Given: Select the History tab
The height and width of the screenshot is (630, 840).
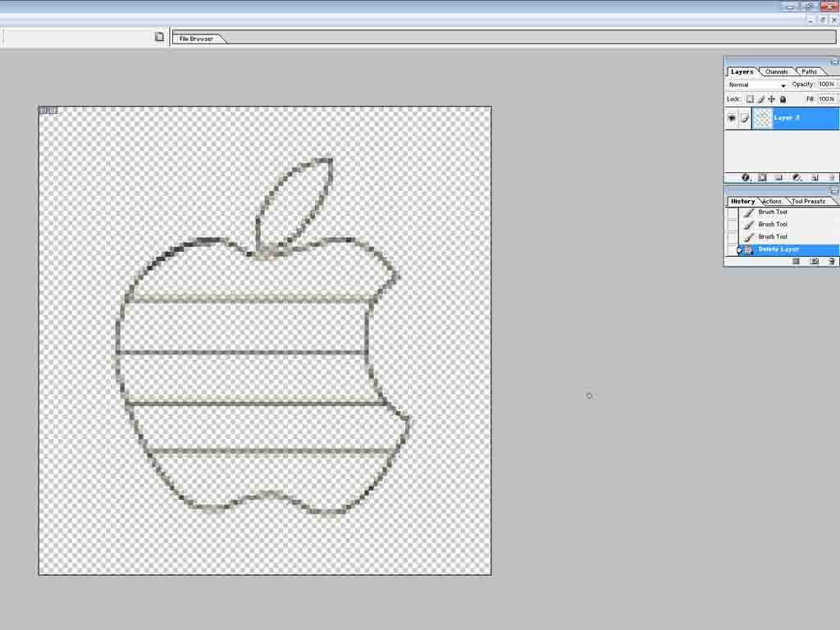Looking at the screenshot, I should click(742, 202).
